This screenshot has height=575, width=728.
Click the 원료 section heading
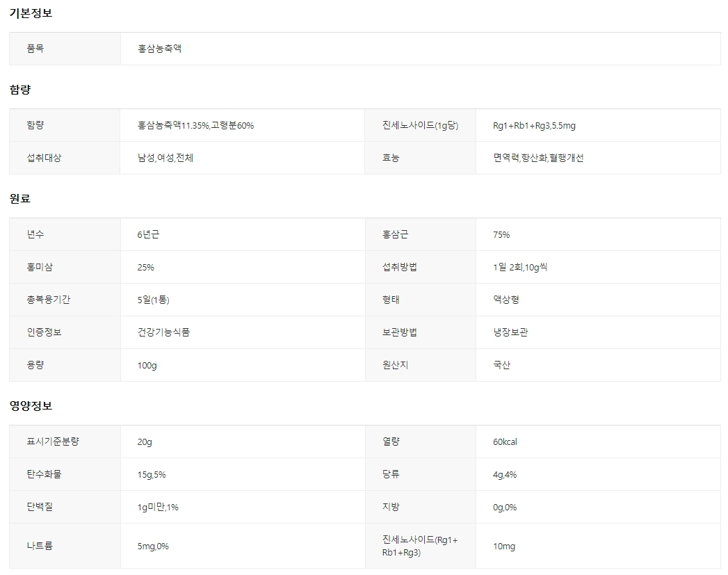(x=20, y=198)
